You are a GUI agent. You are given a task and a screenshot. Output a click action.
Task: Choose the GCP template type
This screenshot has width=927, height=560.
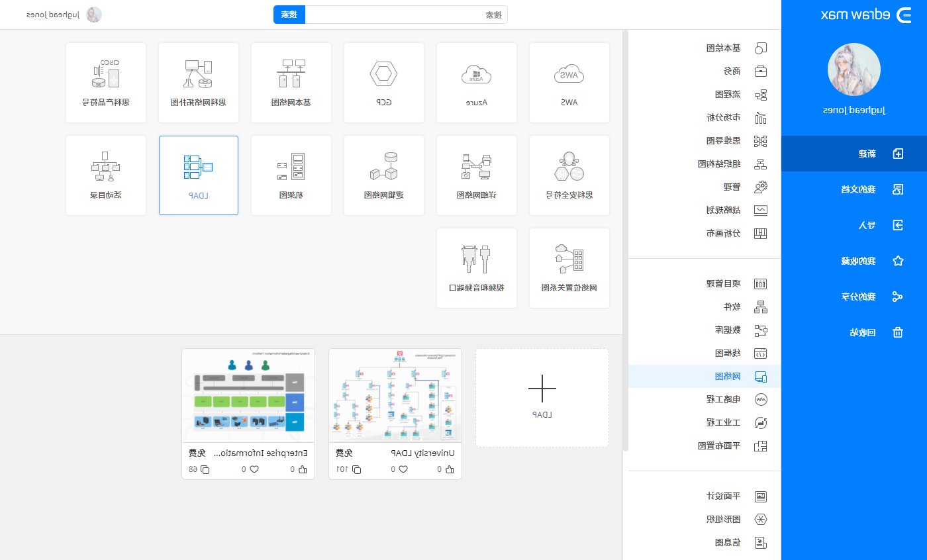(x=384, y=83)
